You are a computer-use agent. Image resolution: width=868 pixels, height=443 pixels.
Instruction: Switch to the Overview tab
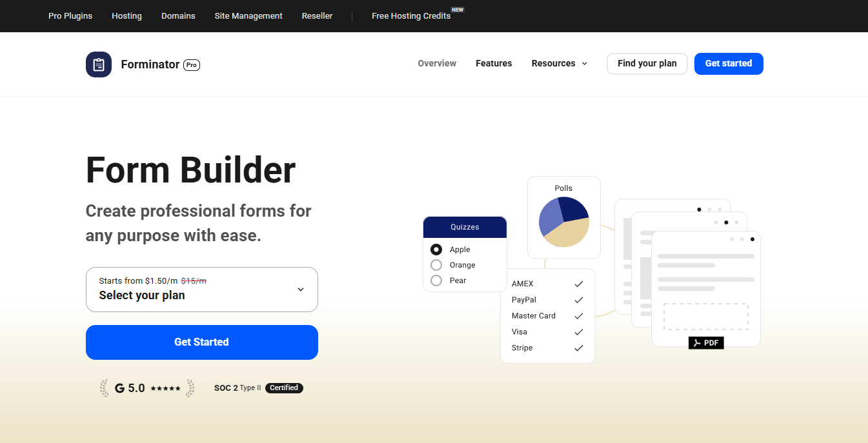click(x=437, y=63)
